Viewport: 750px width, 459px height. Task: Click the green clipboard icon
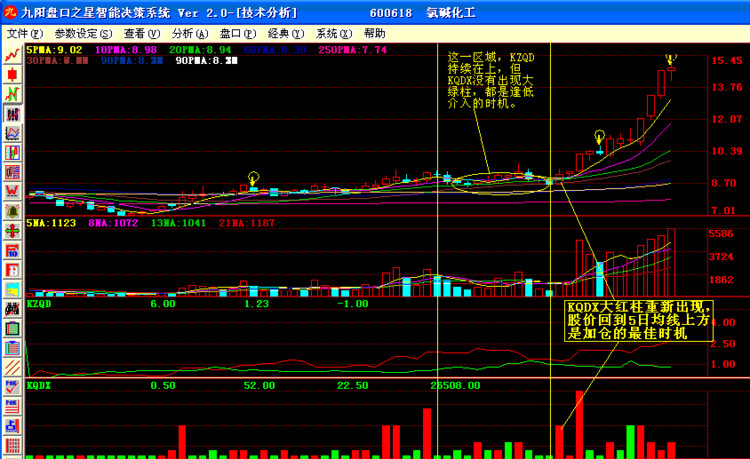coord(12,328)
